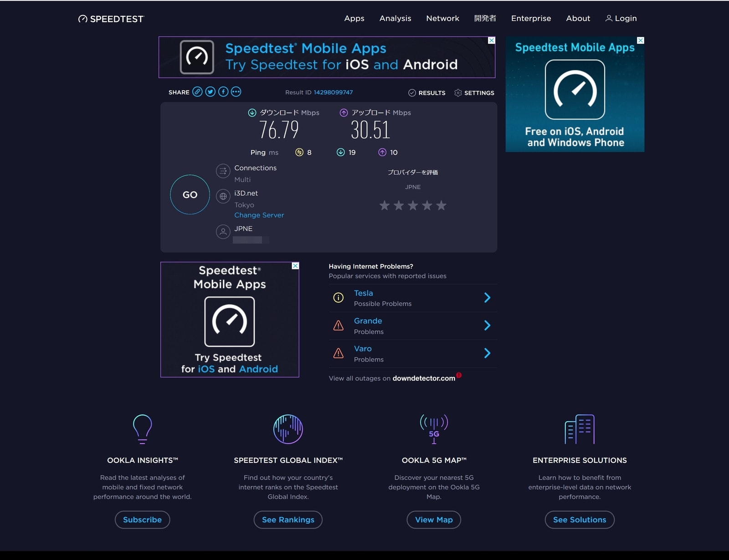Click Varo problem warning triangle
The image size is (729, 560).
[x=339, y=353]
